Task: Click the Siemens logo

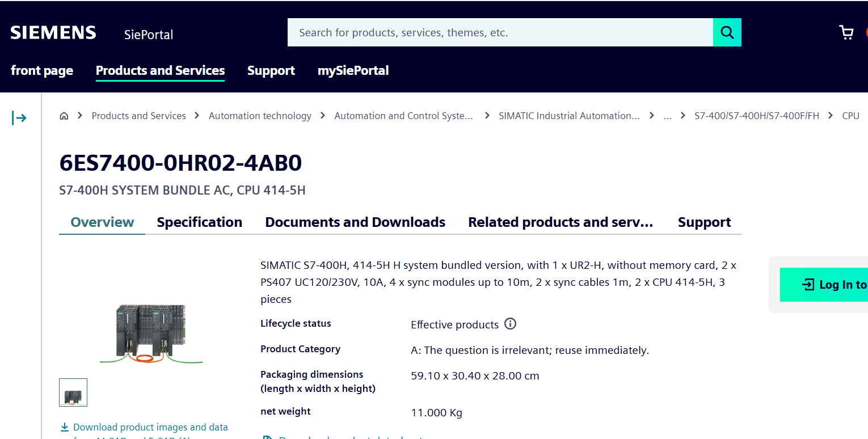Action: pos(53,32)
